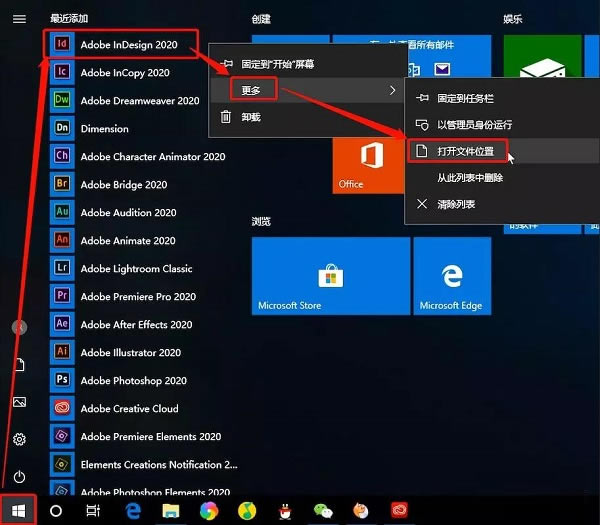Select 以管理员身份运行 option
This screenshot has height=525, width=600.
[474, 125]
